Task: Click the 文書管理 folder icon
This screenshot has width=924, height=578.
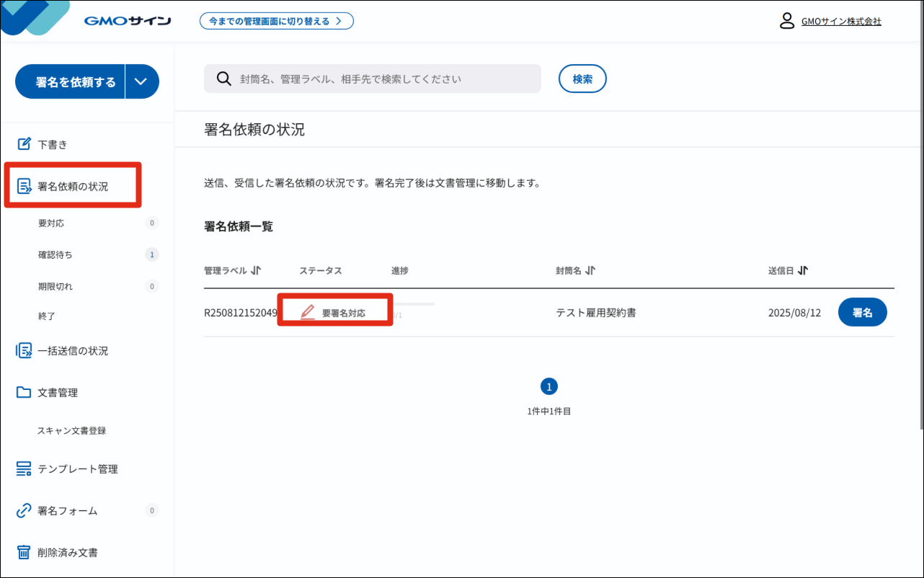Action: [25, 393]
